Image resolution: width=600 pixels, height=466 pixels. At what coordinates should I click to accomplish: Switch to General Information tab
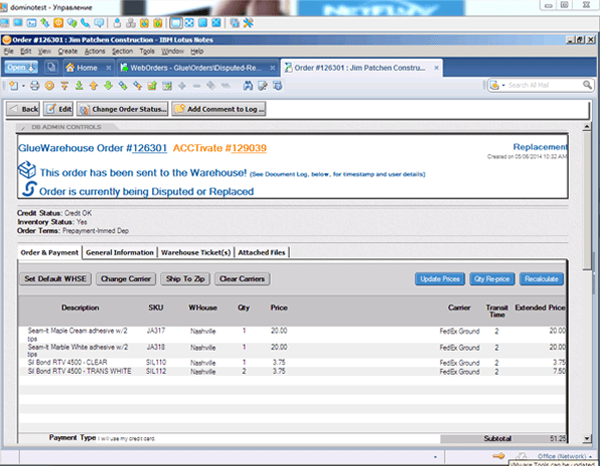(119, 253)
